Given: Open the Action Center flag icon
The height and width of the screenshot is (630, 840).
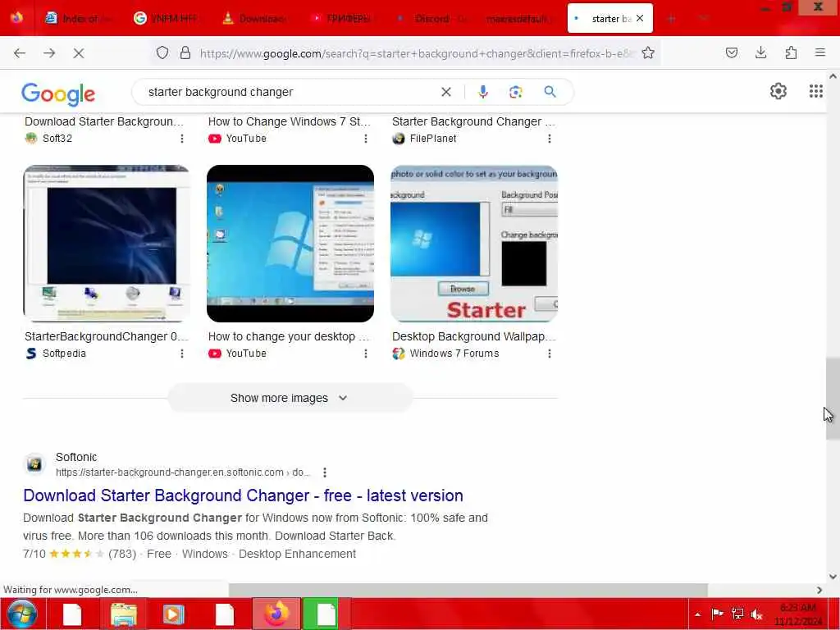Looking at the screenshot, I should (717, 614).
